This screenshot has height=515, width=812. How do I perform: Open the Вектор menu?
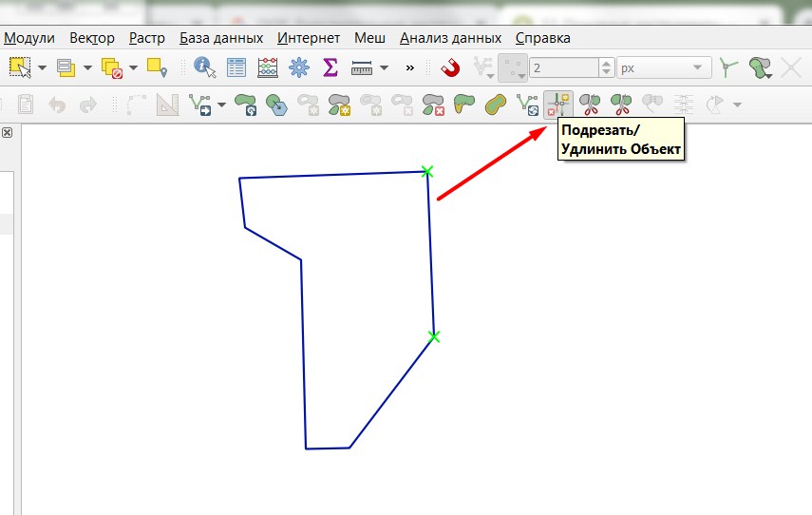tap(92, 38)
